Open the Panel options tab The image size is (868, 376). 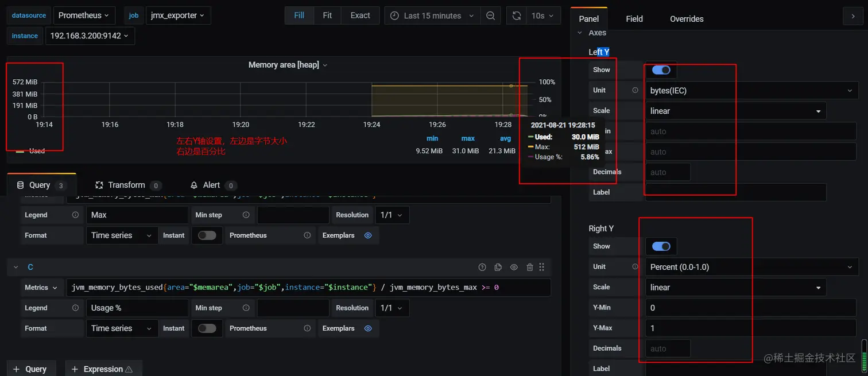coord(588,19)
